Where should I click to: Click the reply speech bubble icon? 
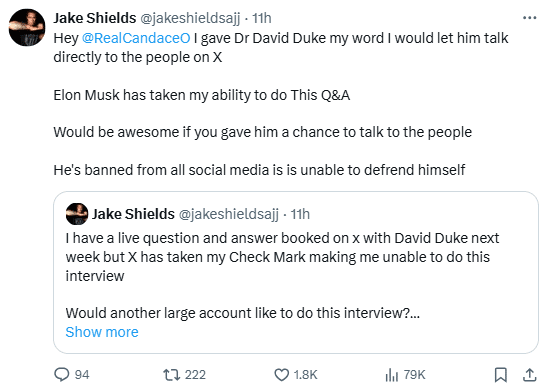(62, 375)
